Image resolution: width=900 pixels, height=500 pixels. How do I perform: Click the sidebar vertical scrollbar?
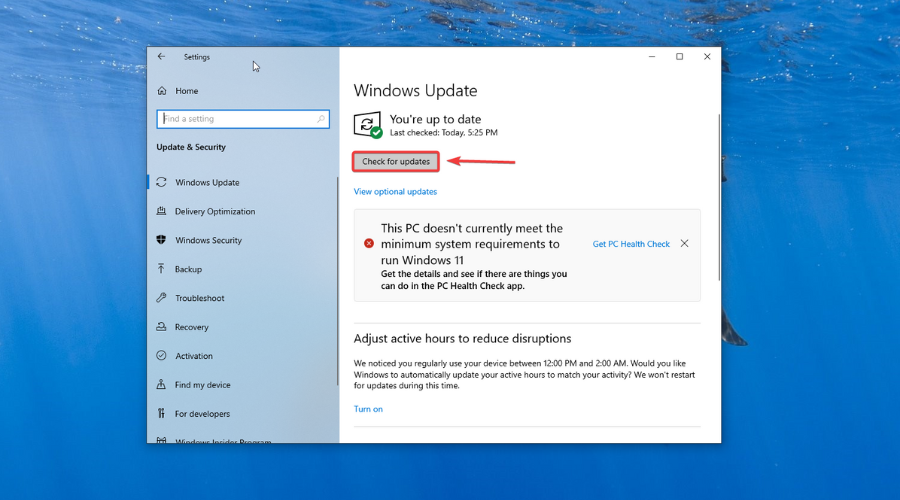click(338, 281)
